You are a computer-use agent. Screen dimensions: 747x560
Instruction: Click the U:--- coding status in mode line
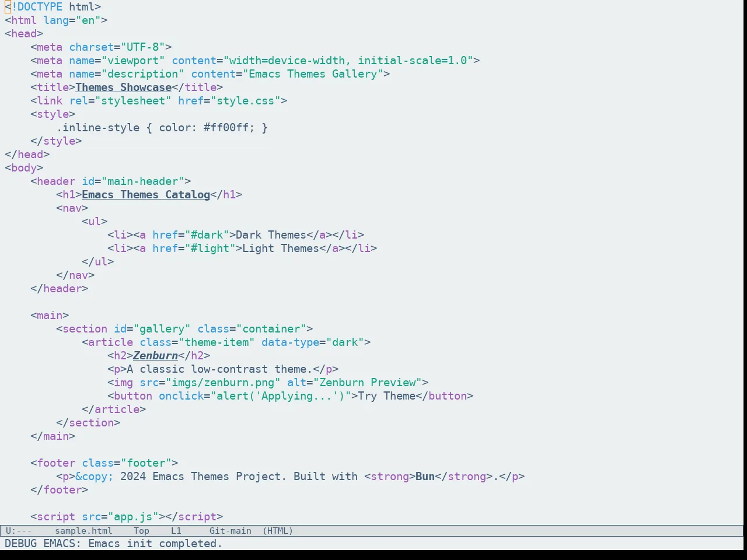tap(19, 531)
